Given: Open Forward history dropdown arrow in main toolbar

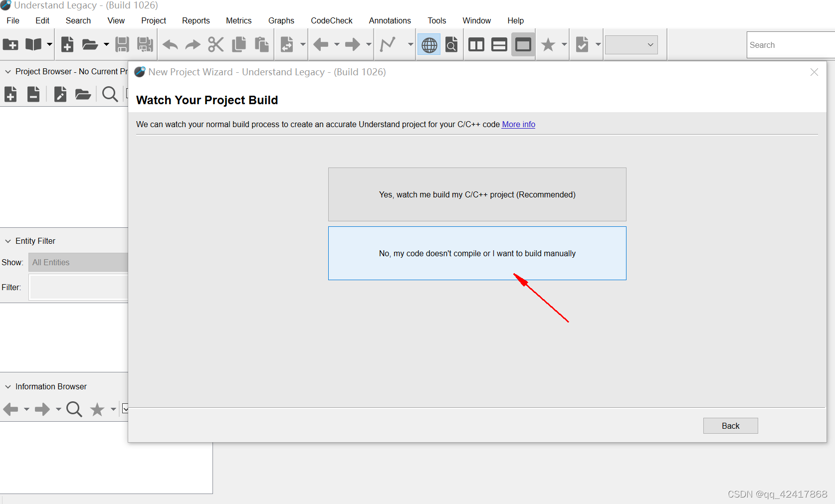Looking at the screenshot, I should (x=369, y=45).
